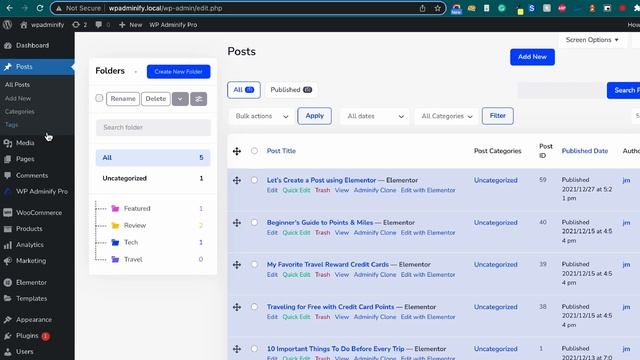Click the browser reload button
This screenshot has height=360, width=640.
tap(40, 8)
